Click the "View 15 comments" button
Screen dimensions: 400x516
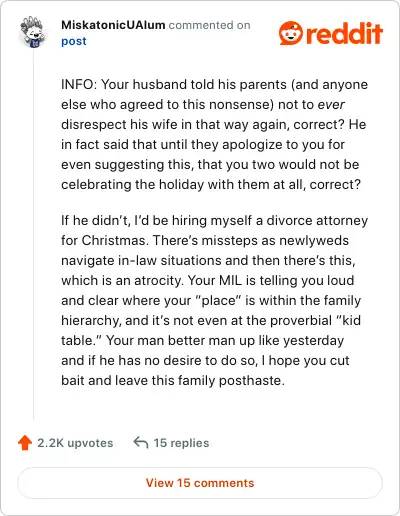200,483
